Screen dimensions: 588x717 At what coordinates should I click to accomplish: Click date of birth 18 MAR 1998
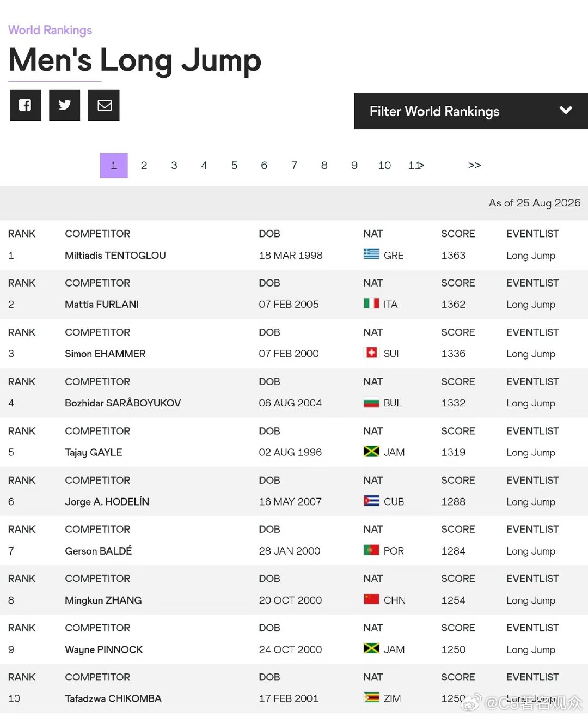(x=291, y=256)
